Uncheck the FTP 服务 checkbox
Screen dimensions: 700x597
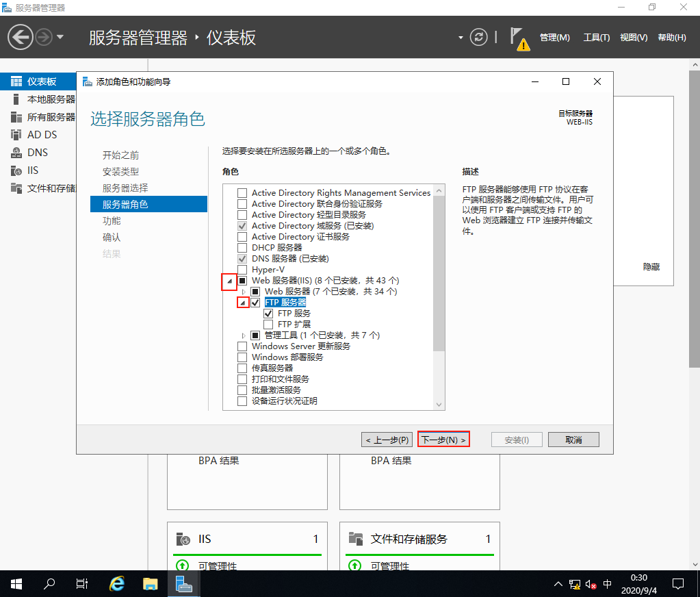[x=268, y=314]
